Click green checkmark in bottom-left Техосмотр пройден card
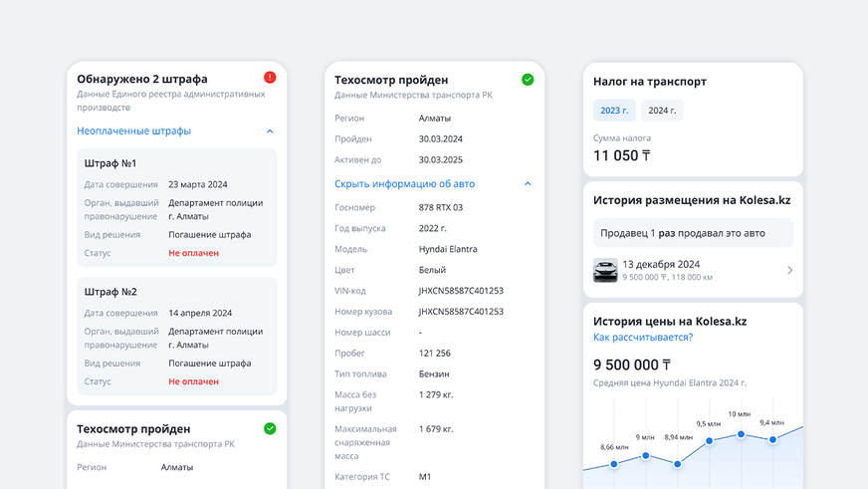The image size is (868, 489). click(270, 428)
